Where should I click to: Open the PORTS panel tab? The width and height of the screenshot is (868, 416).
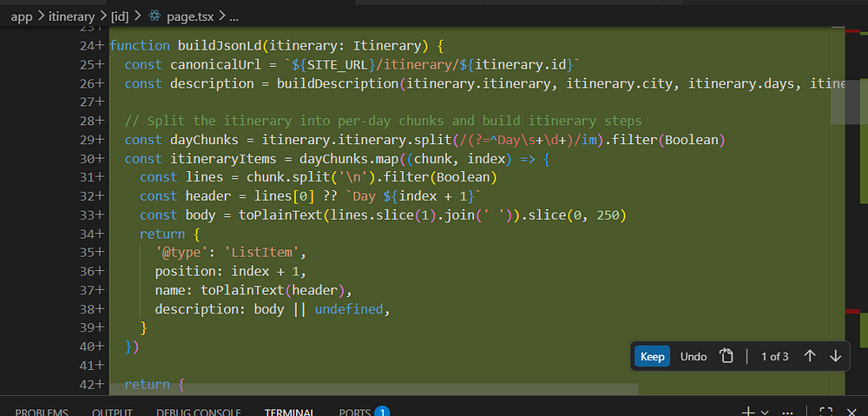pyautogui.click(x=355, y=412)
